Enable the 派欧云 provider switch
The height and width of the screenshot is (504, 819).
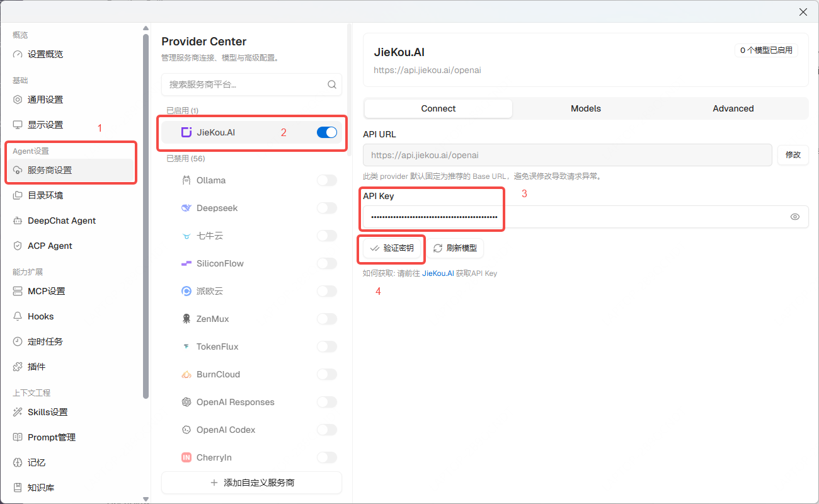(327, 291)
